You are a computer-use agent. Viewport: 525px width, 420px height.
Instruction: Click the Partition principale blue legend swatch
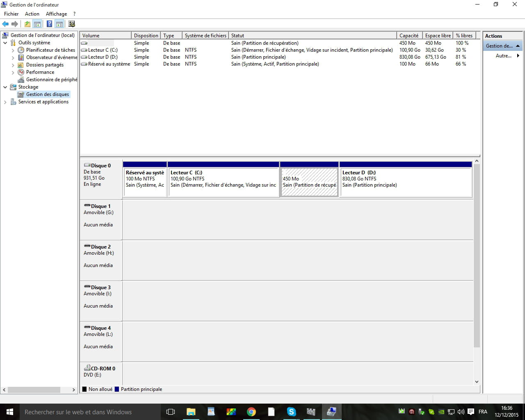tap(117, 389)
